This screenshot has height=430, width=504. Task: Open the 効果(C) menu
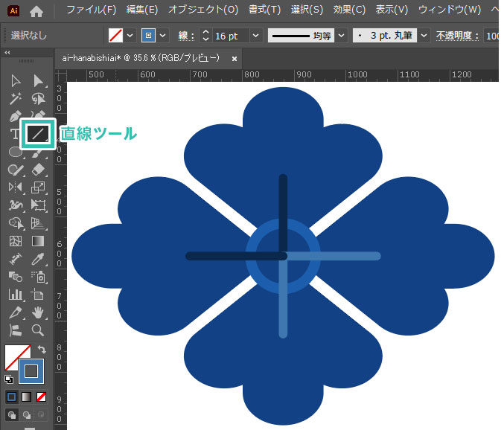click(349, 10)
